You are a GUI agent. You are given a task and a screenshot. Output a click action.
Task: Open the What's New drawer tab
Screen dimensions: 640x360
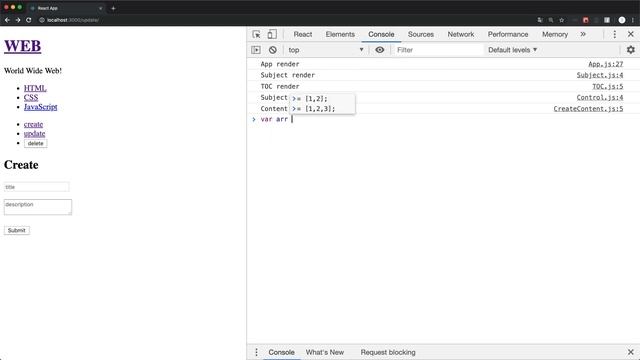(324, 352)
